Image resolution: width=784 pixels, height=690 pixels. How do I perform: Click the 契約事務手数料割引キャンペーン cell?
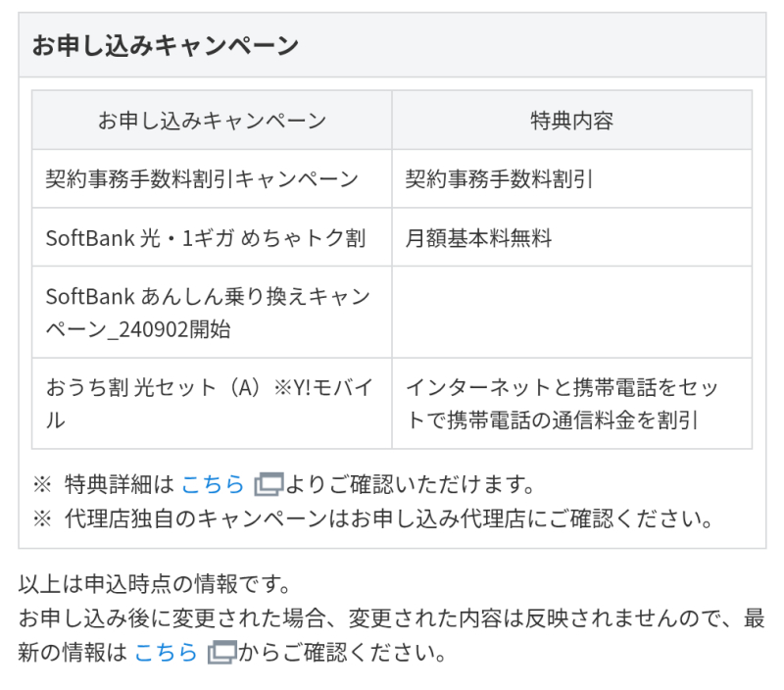pyautogui.click(x=203, y=179)
